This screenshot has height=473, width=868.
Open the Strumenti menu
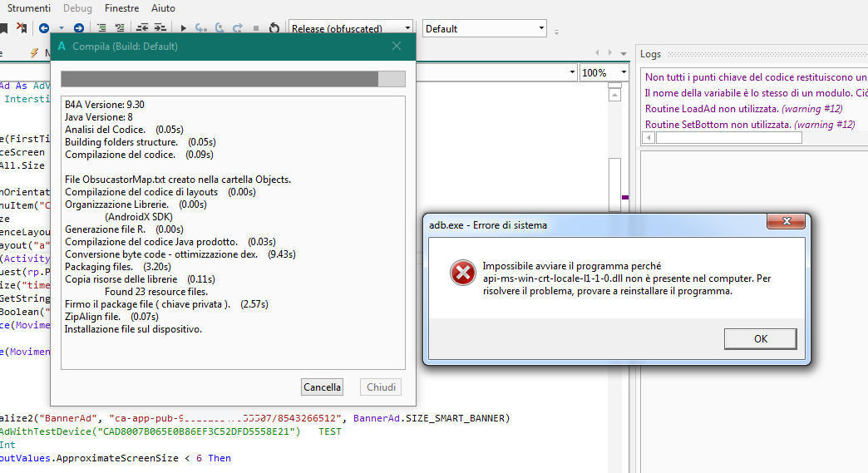tap(28, 8)
